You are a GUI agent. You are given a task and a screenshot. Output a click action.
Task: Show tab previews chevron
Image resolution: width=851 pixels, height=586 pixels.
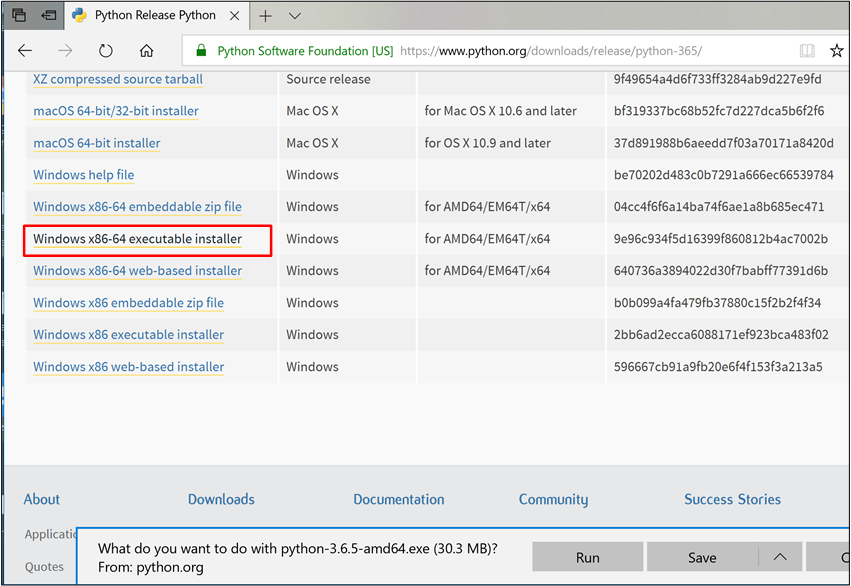(295, 16)
